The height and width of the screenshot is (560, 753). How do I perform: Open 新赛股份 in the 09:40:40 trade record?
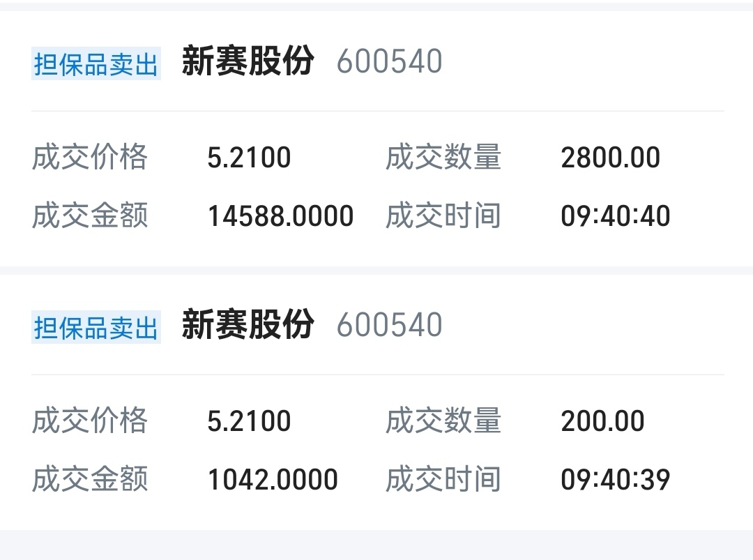(248, 61)
